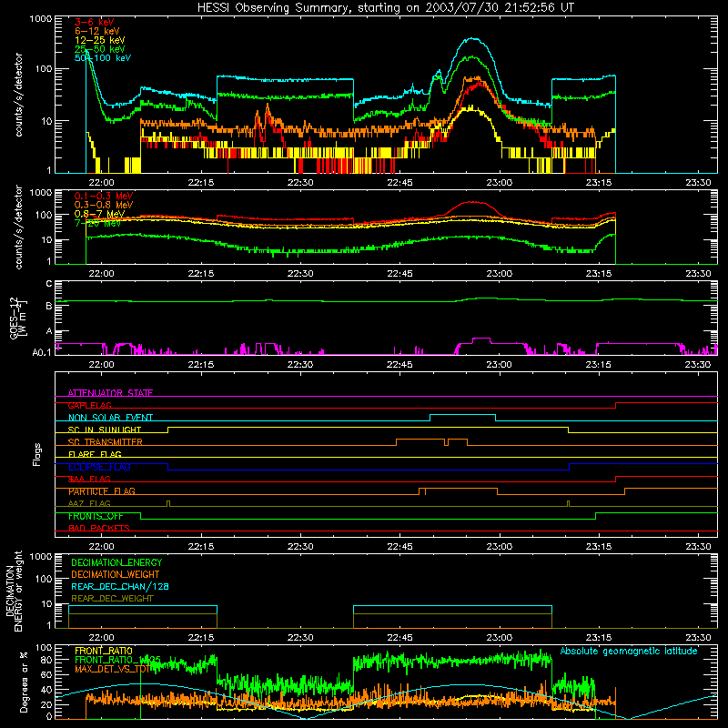Image resolution: width=728 pixels, height=728 pixels.
Task: Select the SC_TRANSMITTER flag label
Action: 105,442
